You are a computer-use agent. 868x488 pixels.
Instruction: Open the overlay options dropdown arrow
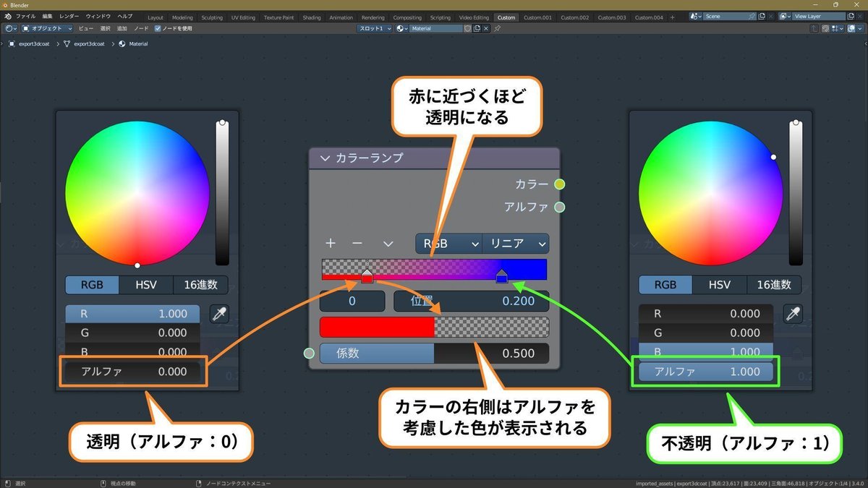[859, 28]
